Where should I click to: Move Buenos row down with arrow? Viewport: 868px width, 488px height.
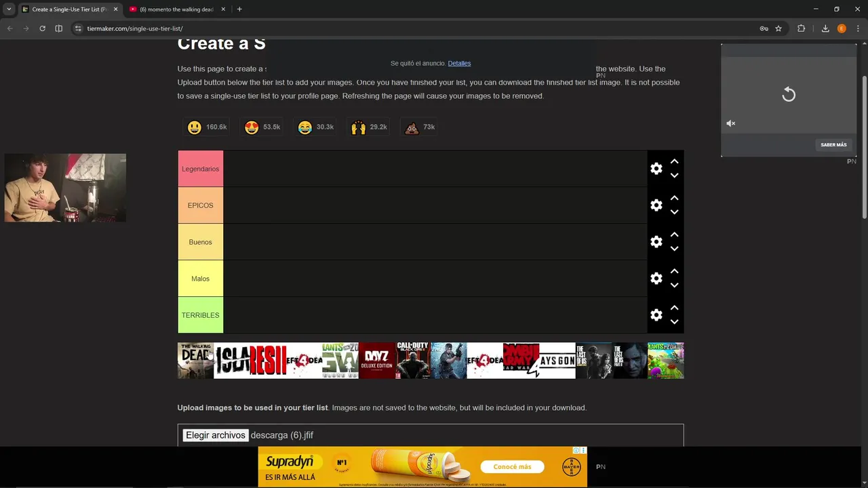tap(674, 249)
